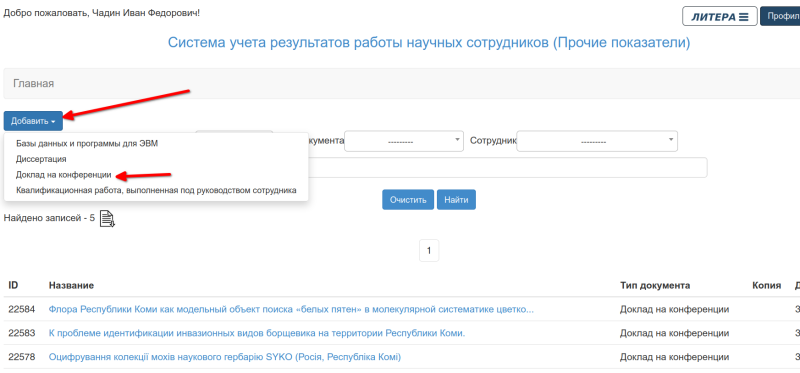The height and width of the screenshot is (373, 800).
Task: Click Доклад на конференции cell in row 22578
Action: click(674, 357)
